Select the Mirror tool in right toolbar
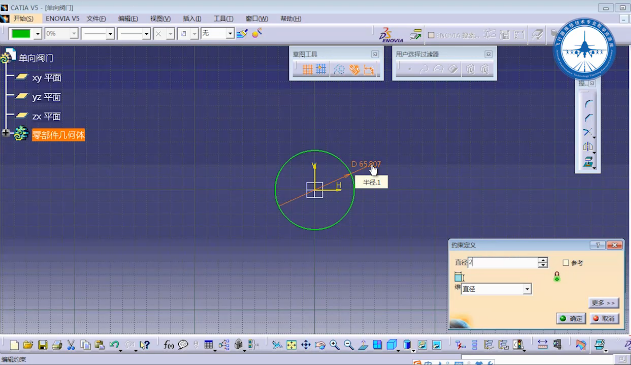This screenshot has width=631, height=365. pyautogui.click(x=588, y=146)
